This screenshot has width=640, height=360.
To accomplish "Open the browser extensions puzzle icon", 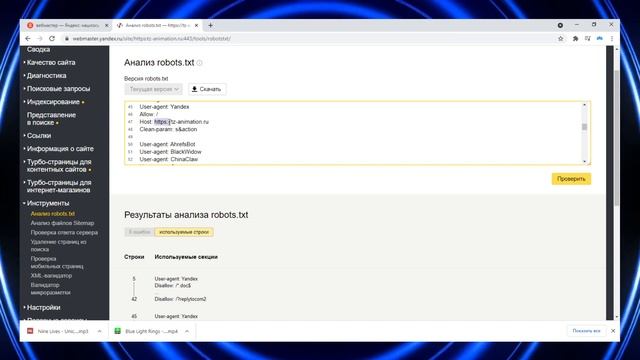I will coord(575,38).
